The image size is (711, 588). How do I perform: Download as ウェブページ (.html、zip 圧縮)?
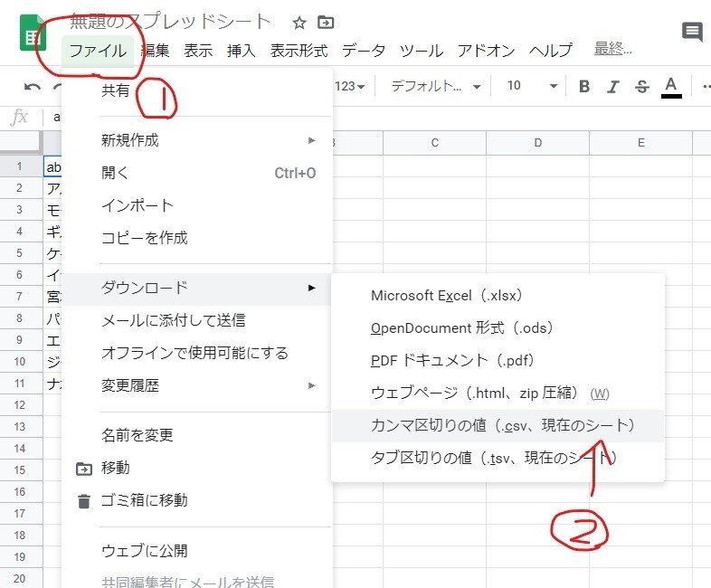(x=498, y=394)
